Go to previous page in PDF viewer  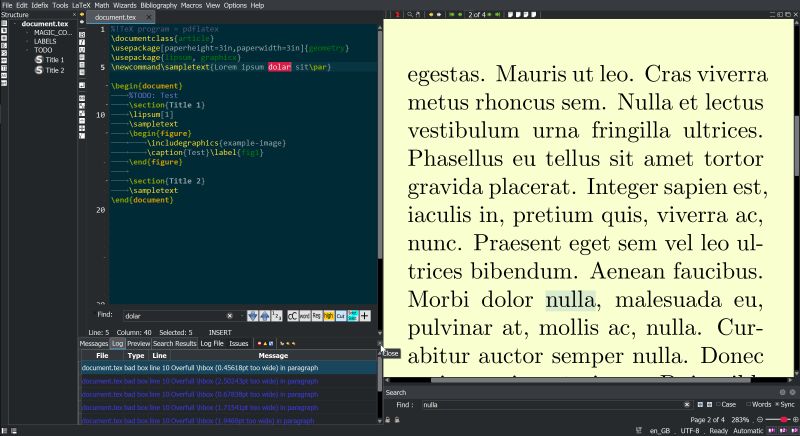[460, 15]
